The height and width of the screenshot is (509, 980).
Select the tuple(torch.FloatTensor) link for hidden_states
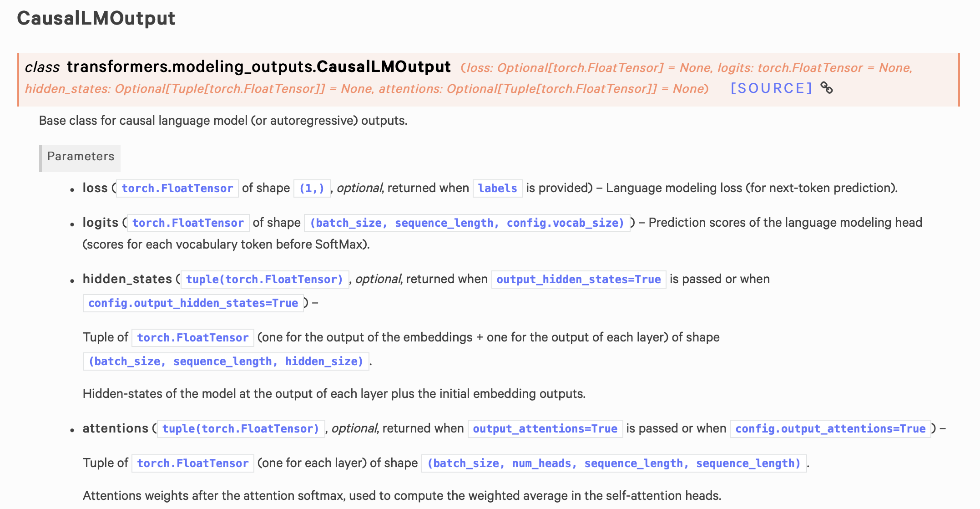point(264,279)
